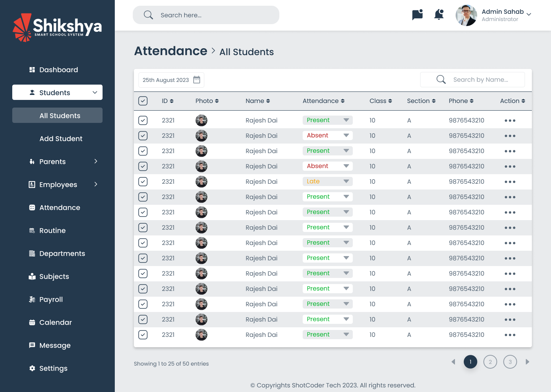
Task: Open Payroll from the sidebar
Action: click(51, 299)
